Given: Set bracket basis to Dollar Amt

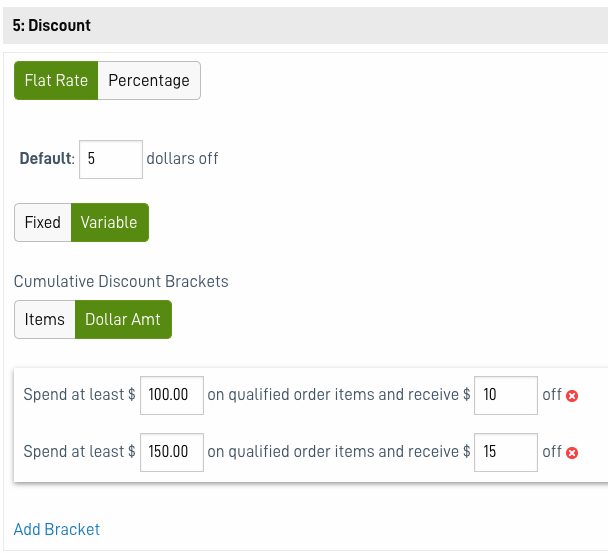Looking at the screenshot, I should [123, 320].
